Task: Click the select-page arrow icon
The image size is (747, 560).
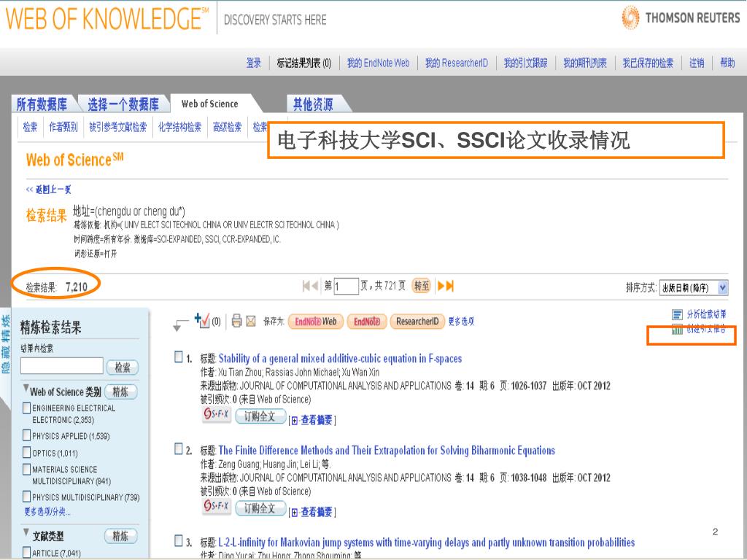Action: click(180, 324)
